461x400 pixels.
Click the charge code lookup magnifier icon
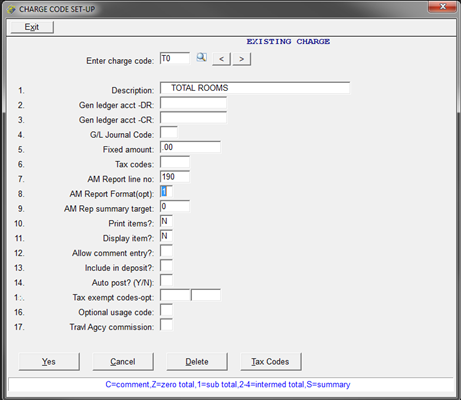click(x=201, y=57)
